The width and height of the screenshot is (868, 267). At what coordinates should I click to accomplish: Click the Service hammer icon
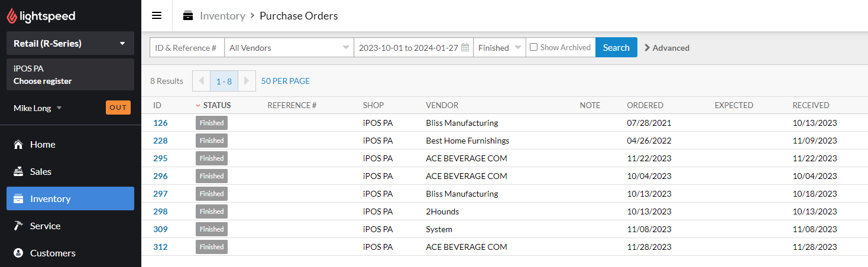click(18, 226)
